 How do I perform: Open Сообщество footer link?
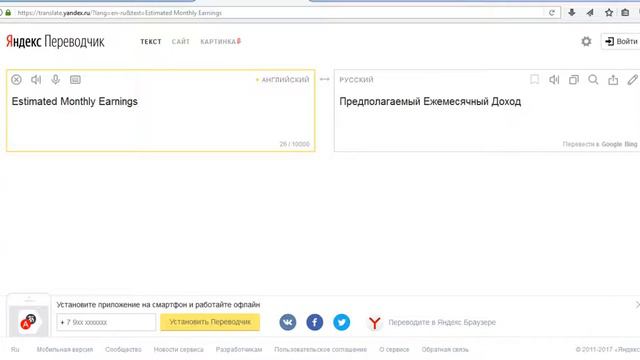pyautogui.click(x=123, y=349)
